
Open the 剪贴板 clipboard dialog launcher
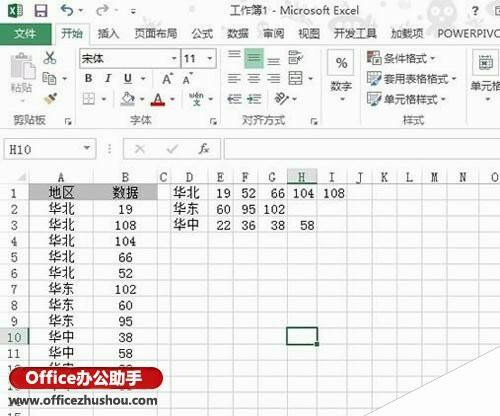click(68, 122)
